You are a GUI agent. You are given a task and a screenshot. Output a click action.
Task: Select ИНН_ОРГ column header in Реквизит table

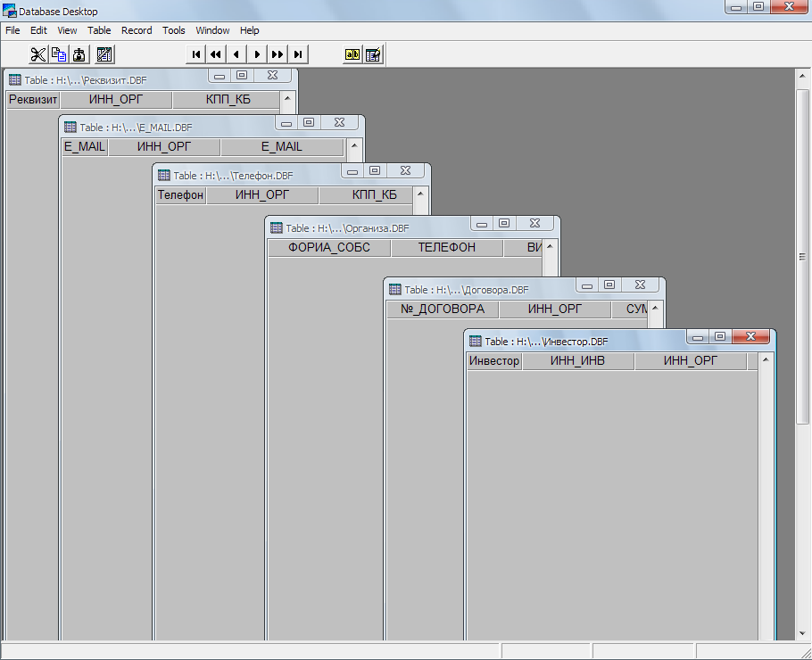[116, 99]
